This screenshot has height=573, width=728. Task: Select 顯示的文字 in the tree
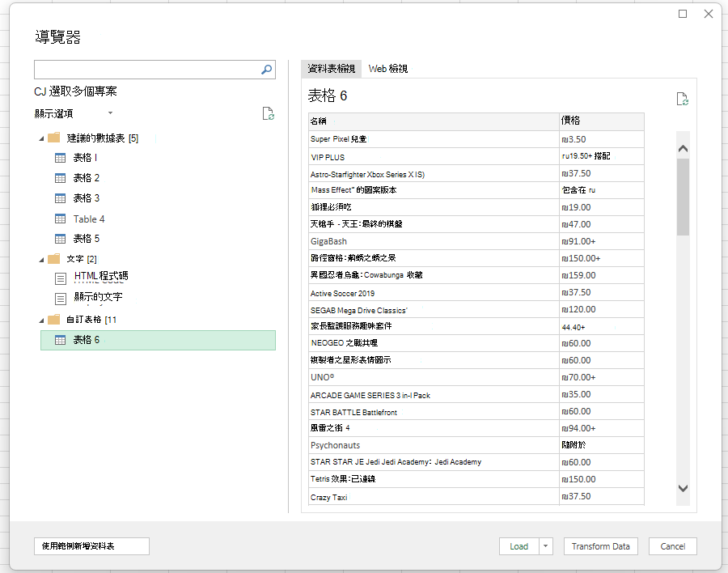(x=99, y=297)
